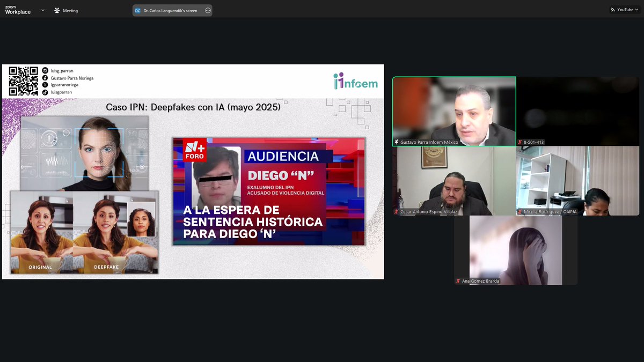Image resolution: width=644 pixels, height=362 pixels.
Task: Click the Instagram icon next to luisg.parran
Action: tap(45, 71)
